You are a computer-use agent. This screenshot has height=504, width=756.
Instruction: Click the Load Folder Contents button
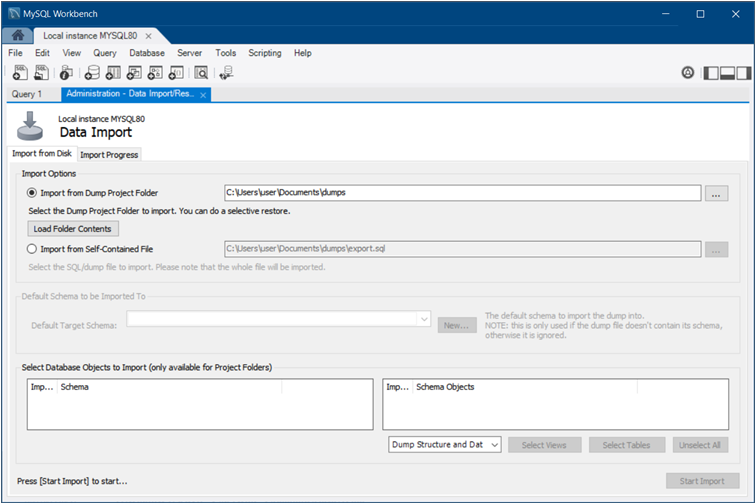pyautogui.click(x=73, y=229)
